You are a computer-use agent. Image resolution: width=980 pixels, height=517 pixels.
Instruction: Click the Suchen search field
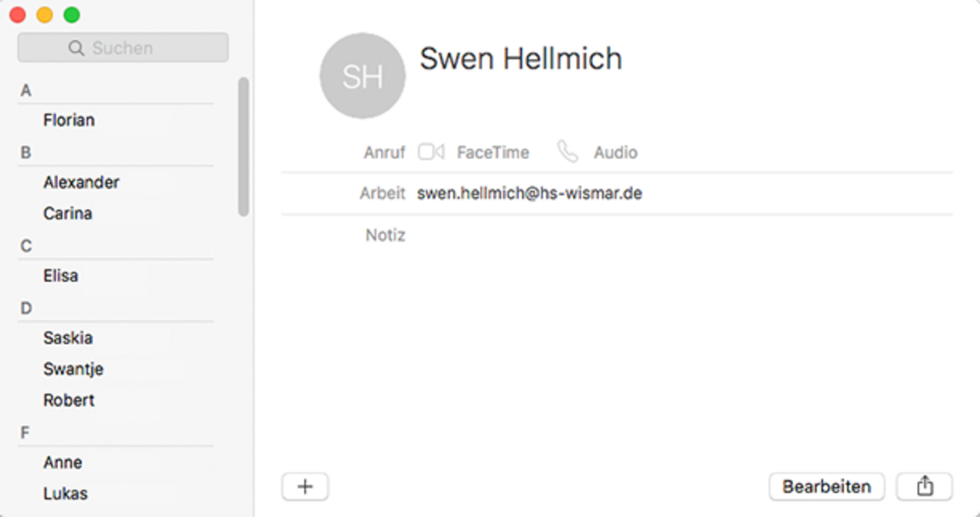click(x=123, y=48)
